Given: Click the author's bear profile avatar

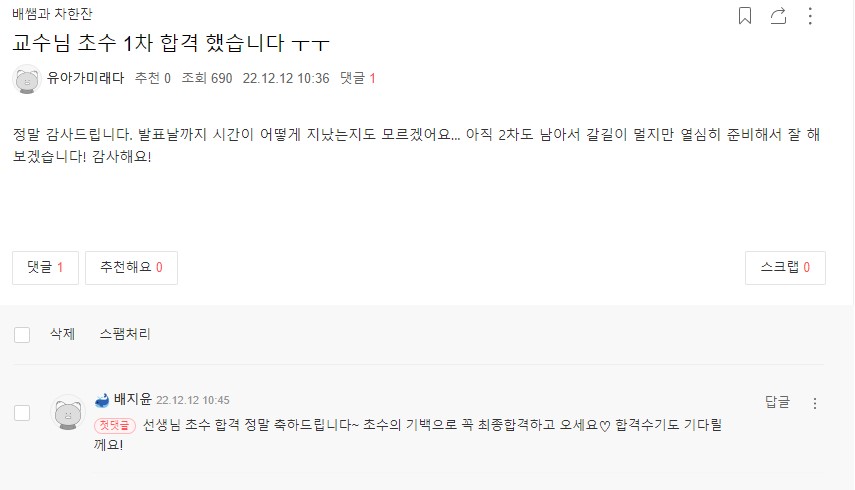Looking at the screenshot, I should (x=27, y=78).
